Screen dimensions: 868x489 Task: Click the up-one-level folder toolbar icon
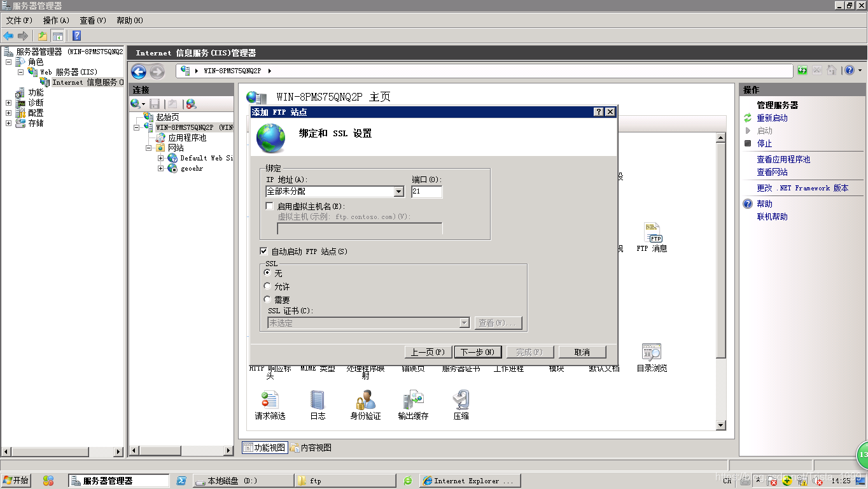click(43, 36)
